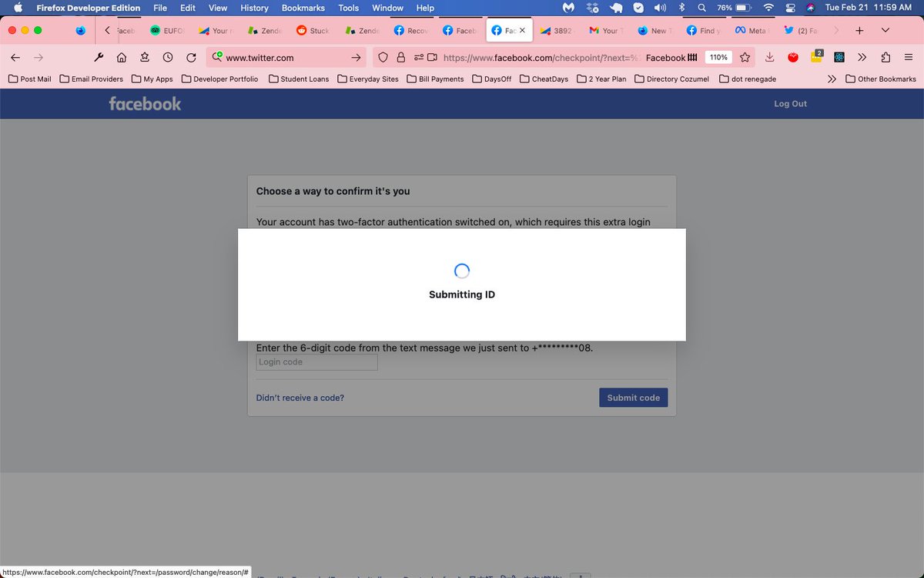Open the tracking protection shield icon

383,57
